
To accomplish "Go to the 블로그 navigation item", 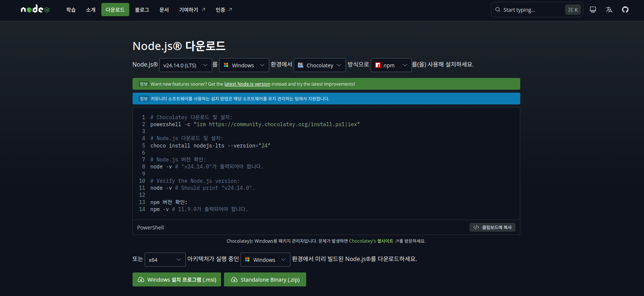I will pos(142,10).
